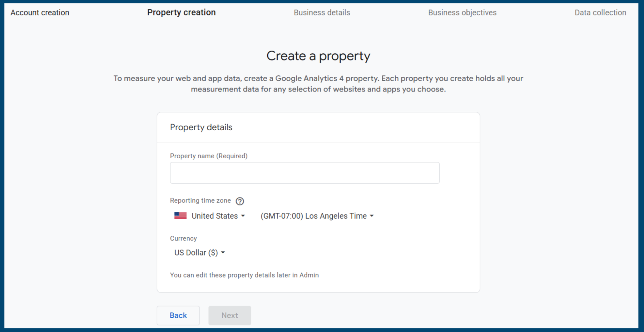Click the 'Currency' label
This screenshot has height=332, width=644.
pyautogui.click(x=183, y=239)
